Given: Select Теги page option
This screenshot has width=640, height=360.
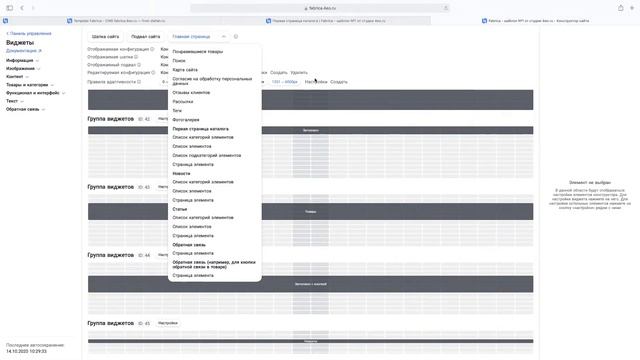Looking at the screenshot, I should point(177,111).
